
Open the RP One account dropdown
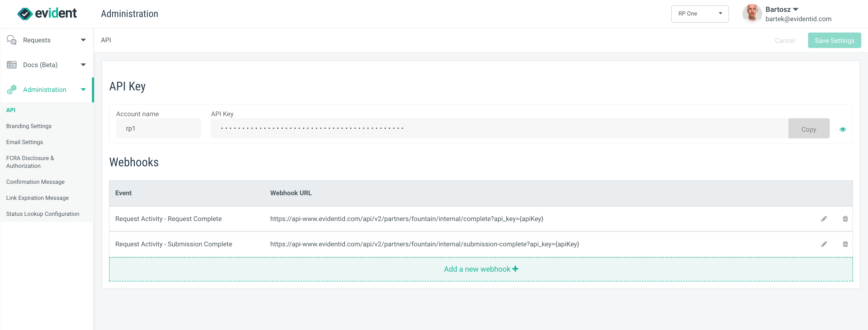[x=700, y=13]
